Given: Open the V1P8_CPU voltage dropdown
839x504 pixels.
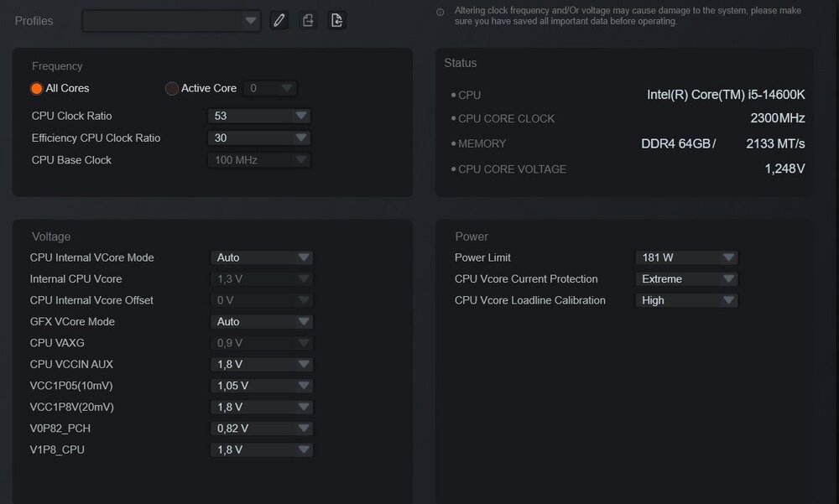Looking at the screenshot, I should coord(261,450).
